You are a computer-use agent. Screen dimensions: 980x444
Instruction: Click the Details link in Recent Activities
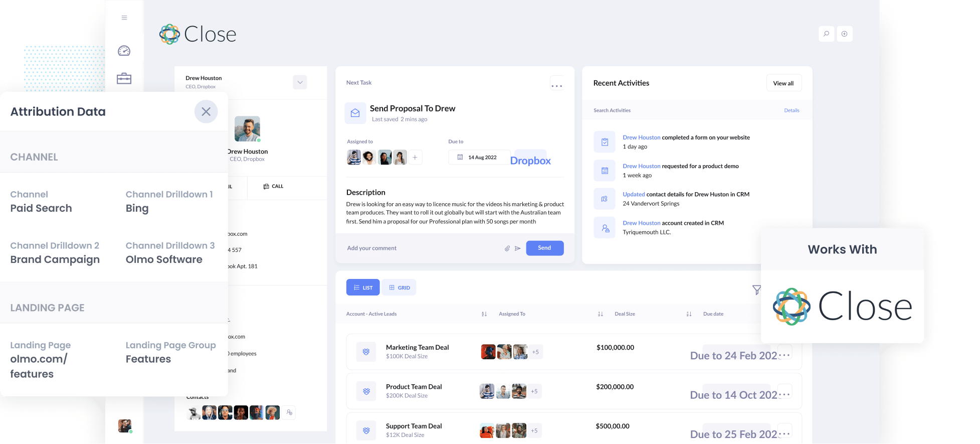[x=792, y=110]
